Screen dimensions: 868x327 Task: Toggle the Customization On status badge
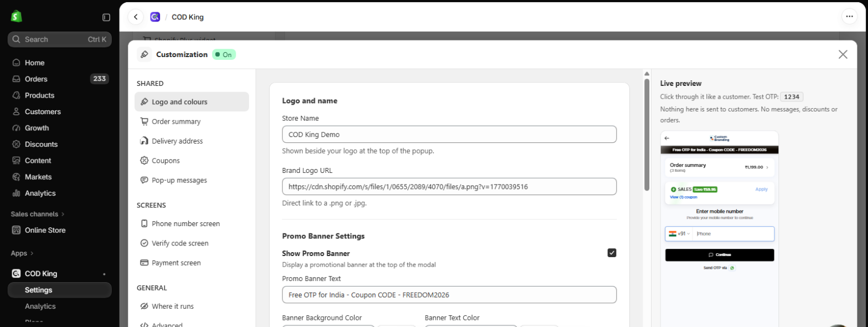224,54
